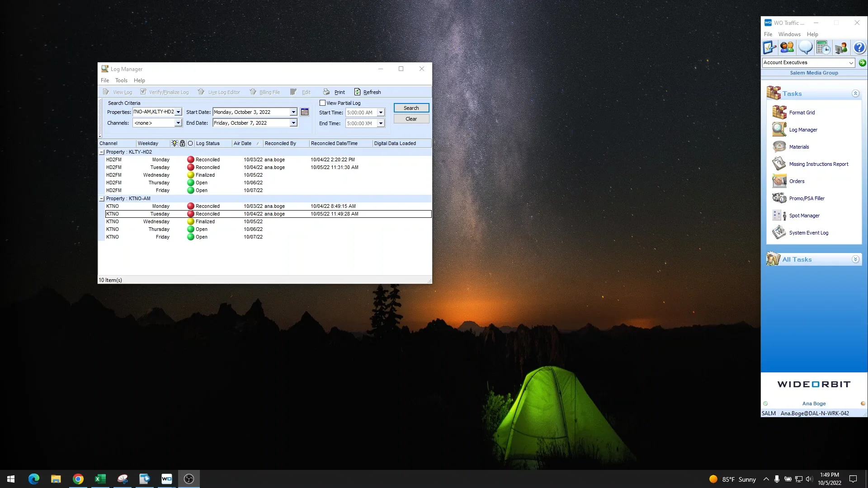Collapse the Property: KTNO-AM group
Viewport: 868px width, 488px height.
point(101,198)
